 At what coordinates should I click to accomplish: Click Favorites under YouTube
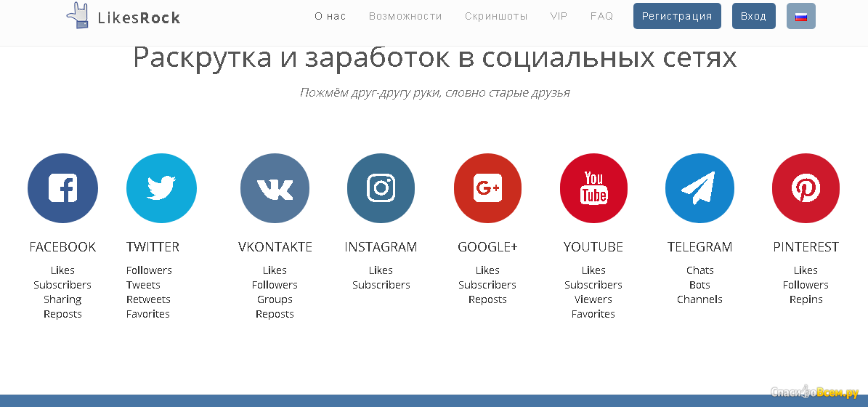pyautogui.click(x=593, y=314)
